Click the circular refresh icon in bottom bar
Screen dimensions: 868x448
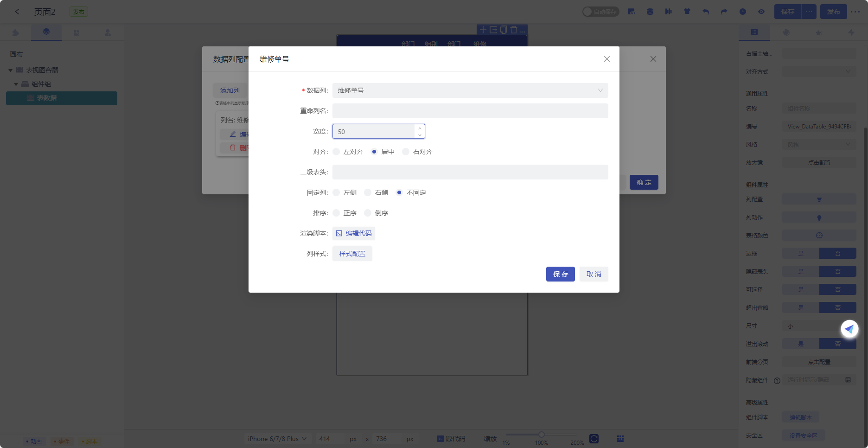click(594, 439)
